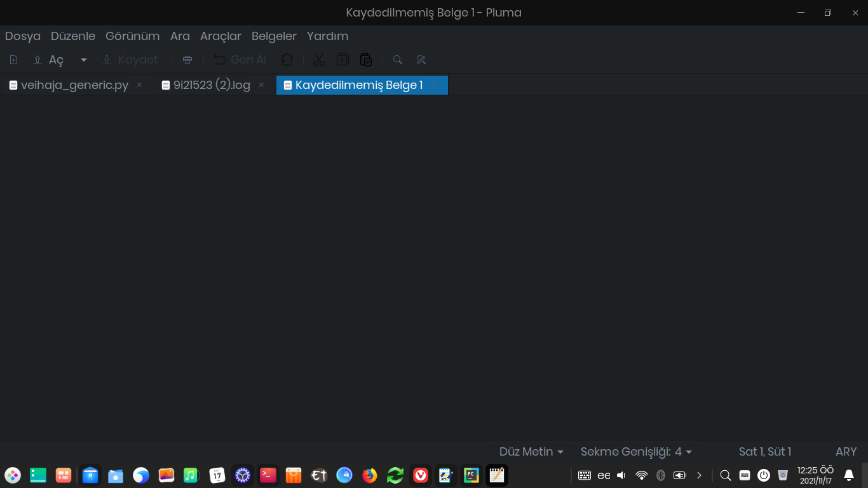This screenshot has height=488, width=868.
Task: Print the document using the printer icon
Action: (187, 60)
